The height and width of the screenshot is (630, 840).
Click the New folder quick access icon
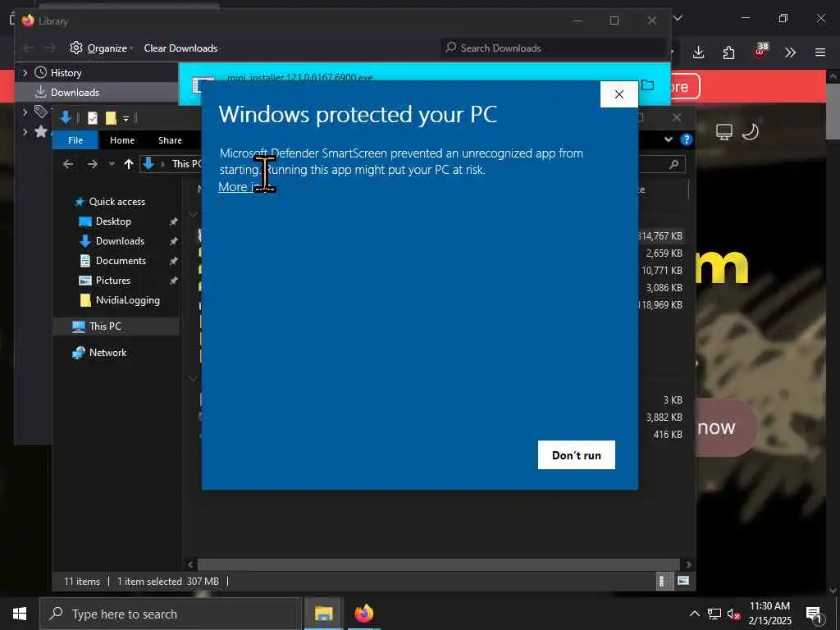[x=111, y=118]
